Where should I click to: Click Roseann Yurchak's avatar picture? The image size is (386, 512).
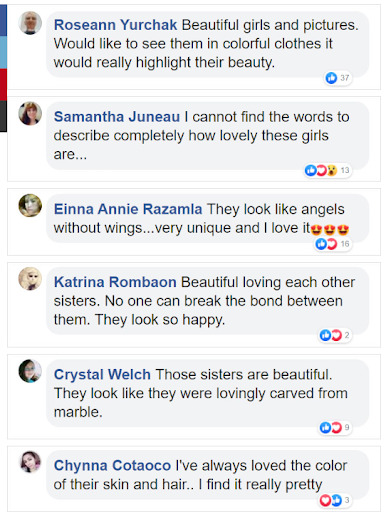click(30, 23)
